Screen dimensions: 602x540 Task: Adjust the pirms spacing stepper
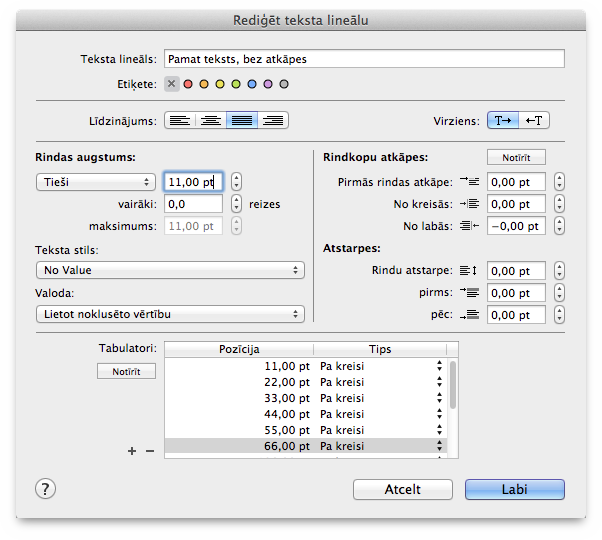coord(559,293)
